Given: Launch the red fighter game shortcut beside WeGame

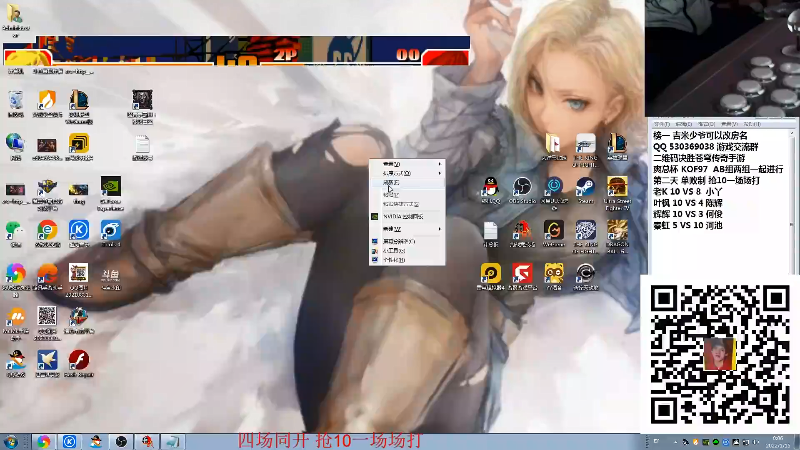Looking at the screenshot, I should click(x=522, y=234).
